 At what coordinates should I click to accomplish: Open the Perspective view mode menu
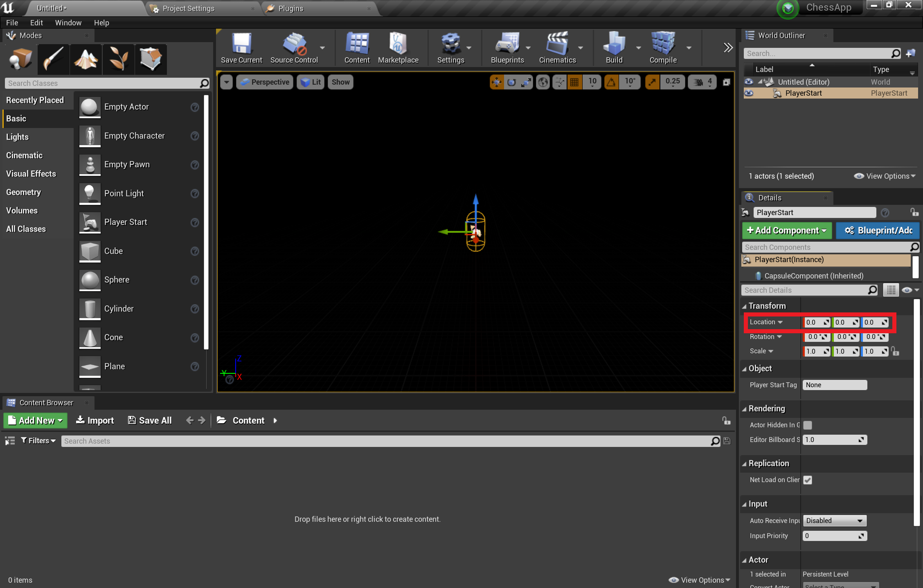point(266,81)
